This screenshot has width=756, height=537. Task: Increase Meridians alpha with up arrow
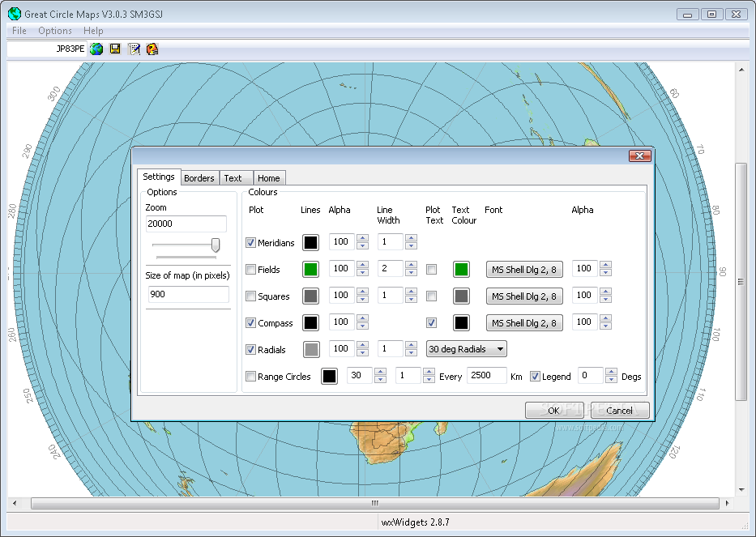pos(362,237)
